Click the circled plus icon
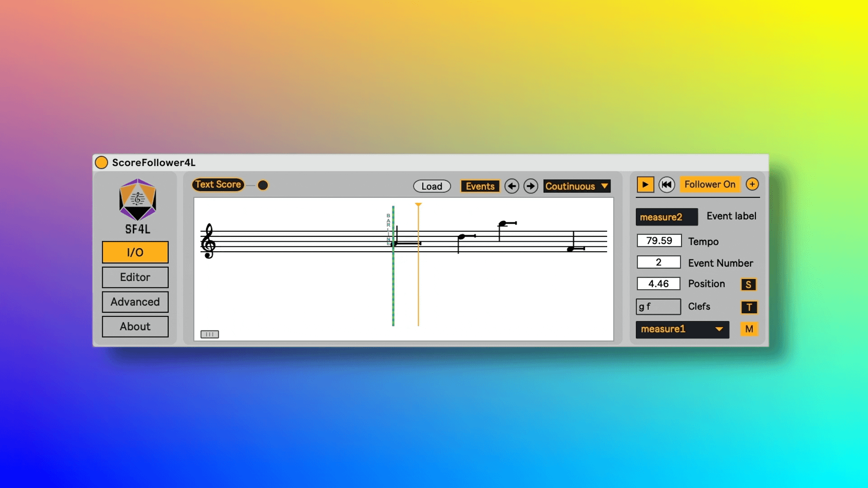 (x=752, y=184)
